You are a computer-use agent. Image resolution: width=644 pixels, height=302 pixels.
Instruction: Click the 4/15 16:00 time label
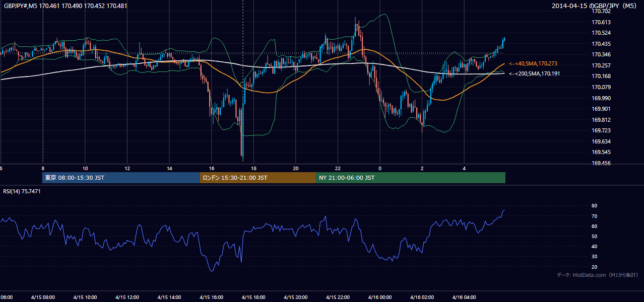click(212, 297)
